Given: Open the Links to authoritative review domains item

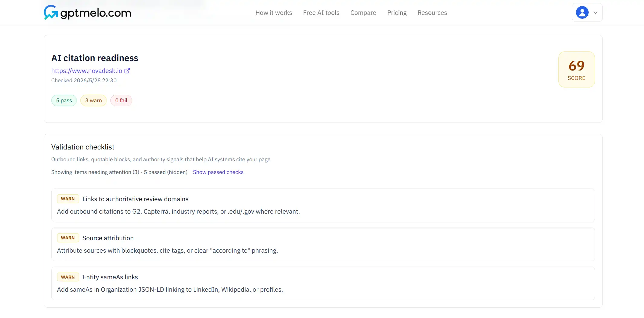Looking at the screenshot, I should point(323,205).
